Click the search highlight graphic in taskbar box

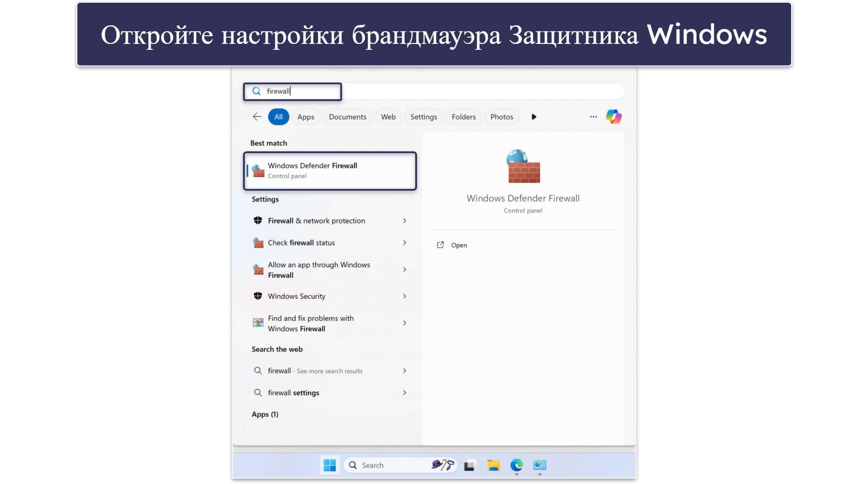click(442, 465)
